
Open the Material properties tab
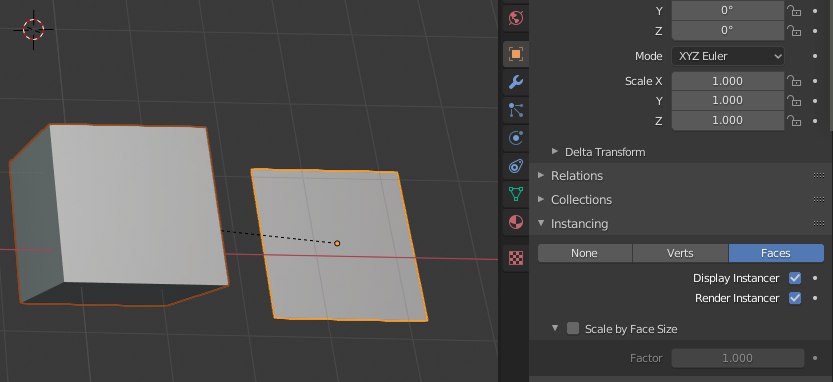pos(515,222)
